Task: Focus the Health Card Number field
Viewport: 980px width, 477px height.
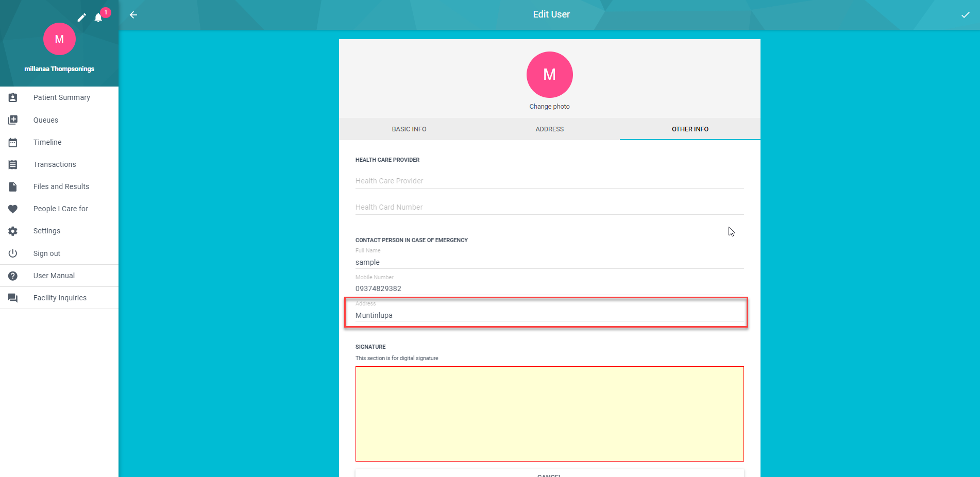Action: (x=549, y=207)
